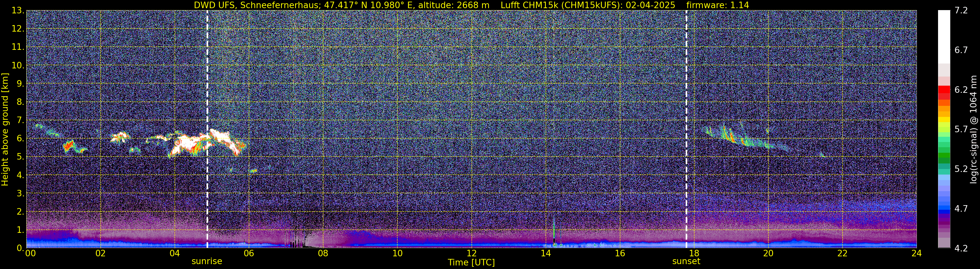The image size is (980, 269).
Task: Click height axis tick '2.'
Action: click(x=20, y=212)
